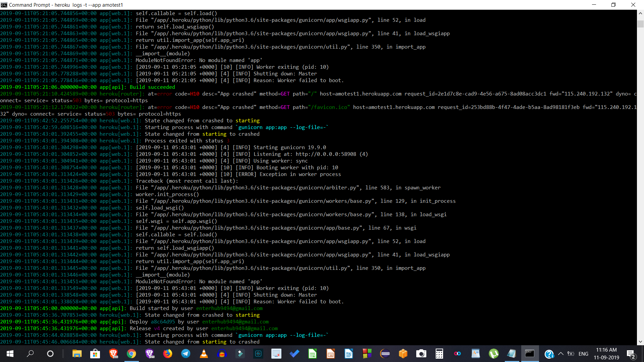Image resolution: width=644 pixels, height=362 pixels.
Task: Launch Microsoft Store from the taskbar
Action: [x=95, y=354]
